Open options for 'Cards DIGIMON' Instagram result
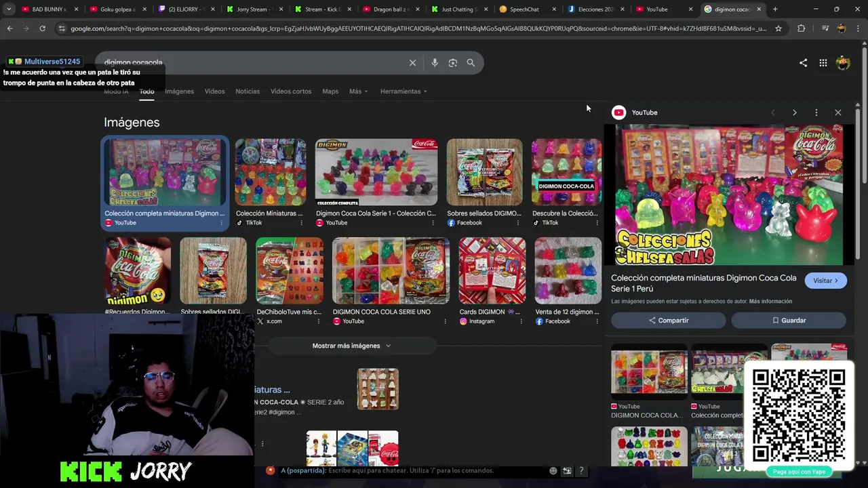Screen dimensions: 868x488 (522, 321)
